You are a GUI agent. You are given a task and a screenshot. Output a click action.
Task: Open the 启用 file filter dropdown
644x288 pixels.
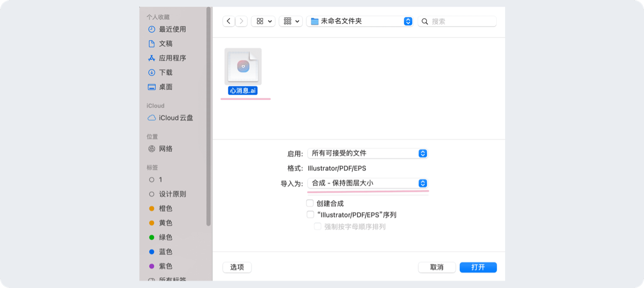pyautogui.click(x=368, y=153)
